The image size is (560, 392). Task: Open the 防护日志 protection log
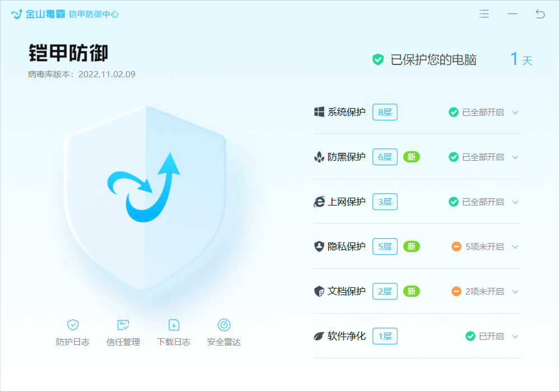(73, 332)
